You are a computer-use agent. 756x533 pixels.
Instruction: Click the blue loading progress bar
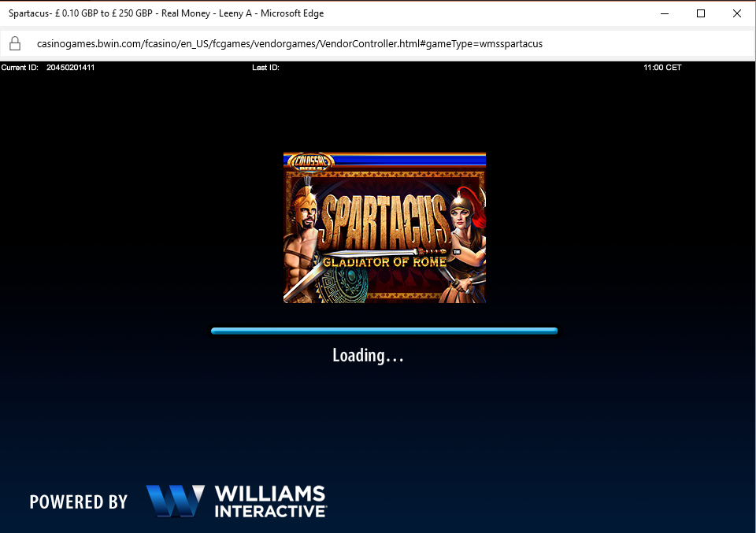tap(384, 331)
